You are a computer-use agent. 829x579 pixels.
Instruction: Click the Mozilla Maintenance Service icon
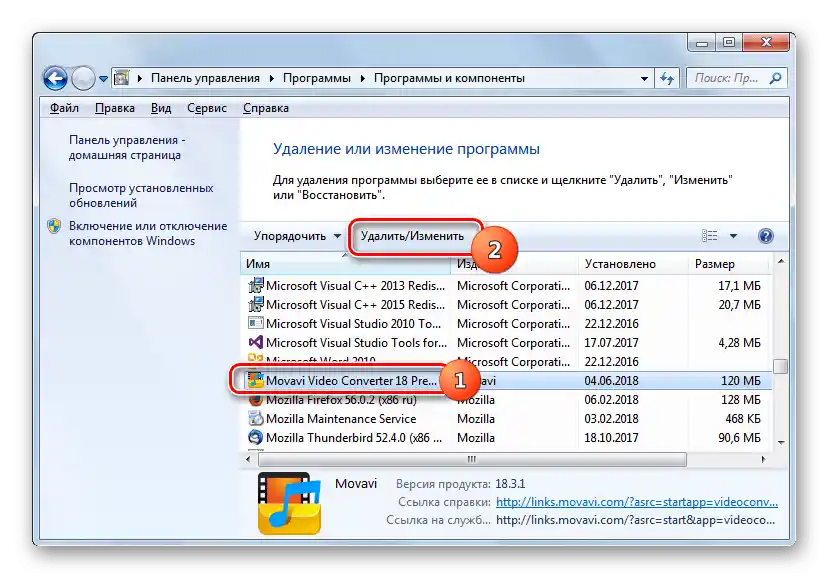coord(256,418)
